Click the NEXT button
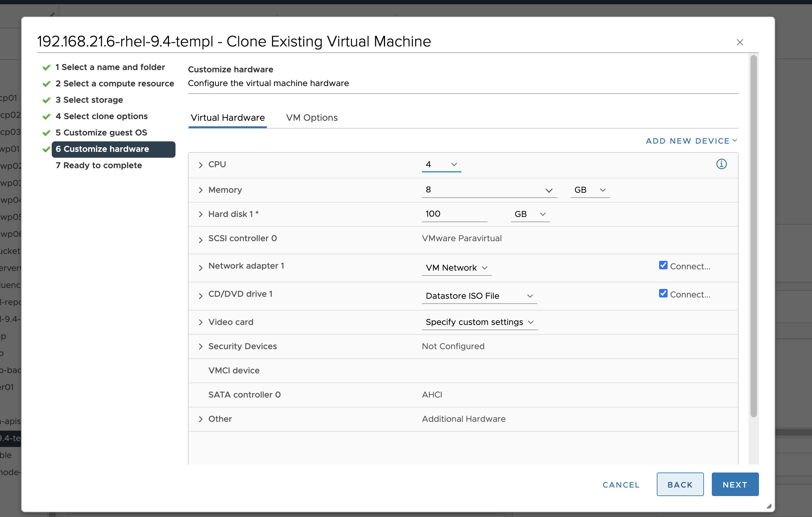 click(x=735, y=484)
